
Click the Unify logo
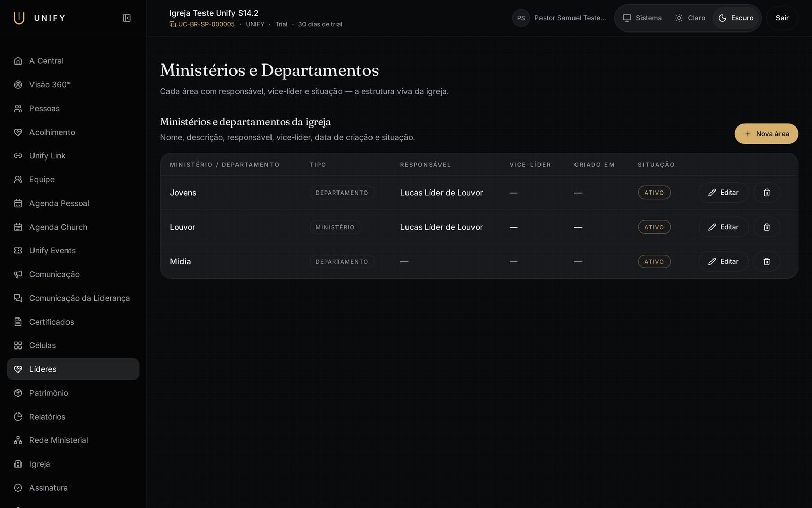pyautogui.click(x=39, y=18)
